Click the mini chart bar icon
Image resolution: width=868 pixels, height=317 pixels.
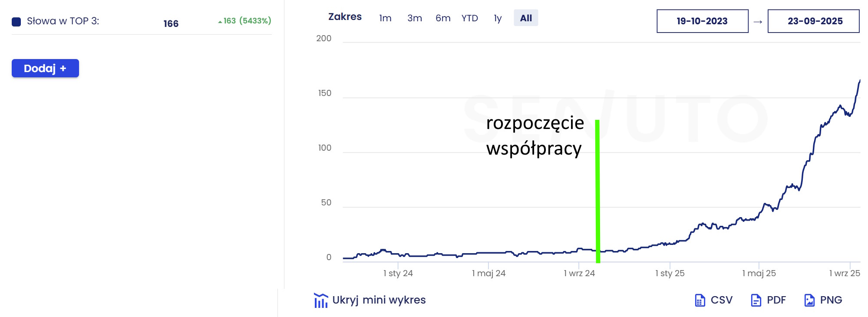(321, 300)
